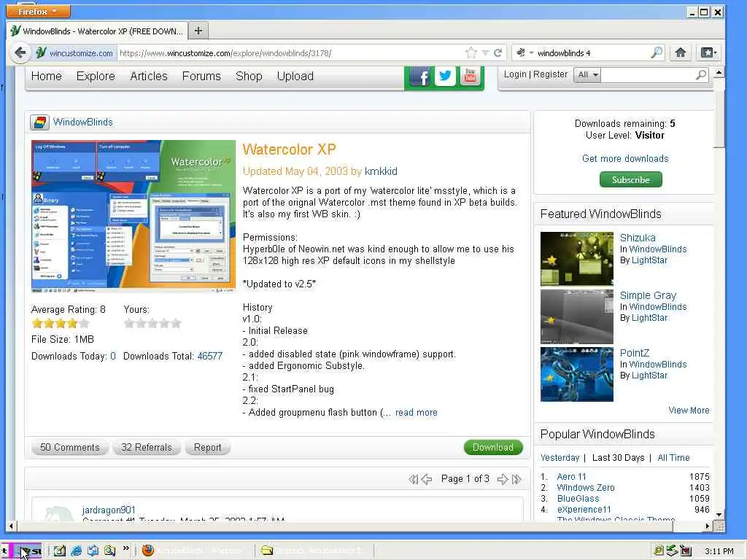Go to the first comments page arrow
This screenshot has height=560, width=747.
coord(413,480)
